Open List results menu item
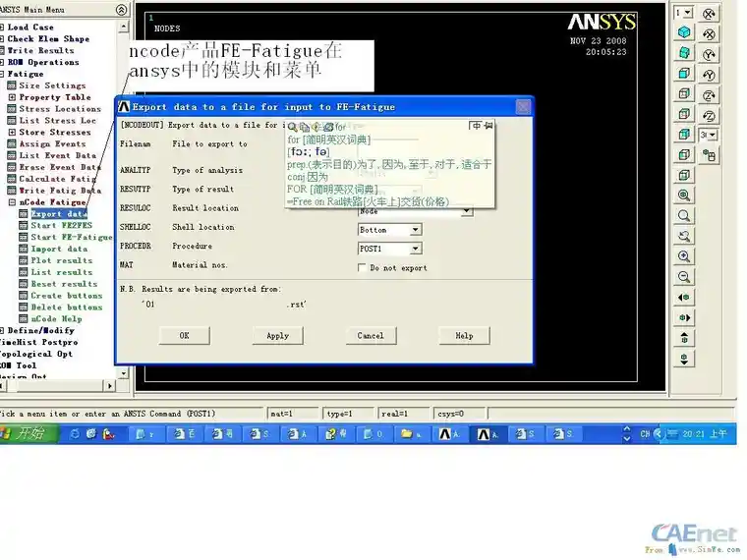 click(x=62, y=272)
